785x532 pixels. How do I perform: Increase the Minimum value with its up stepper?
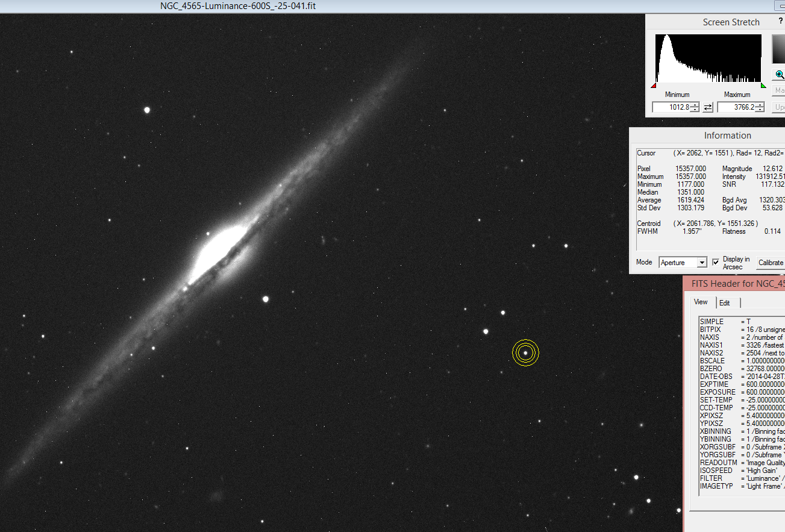pyautogui.click(x=695, y=104)
